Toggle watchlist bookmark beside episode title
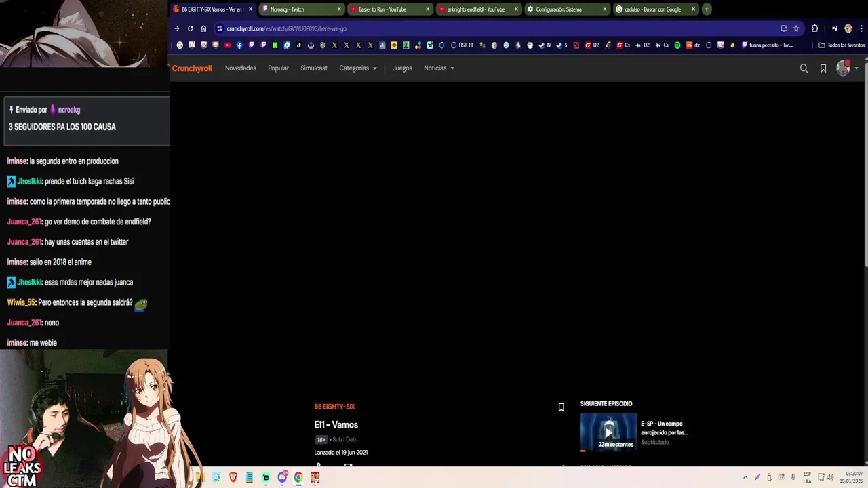This screenshot has height=488, width=868. pos(561,407)
